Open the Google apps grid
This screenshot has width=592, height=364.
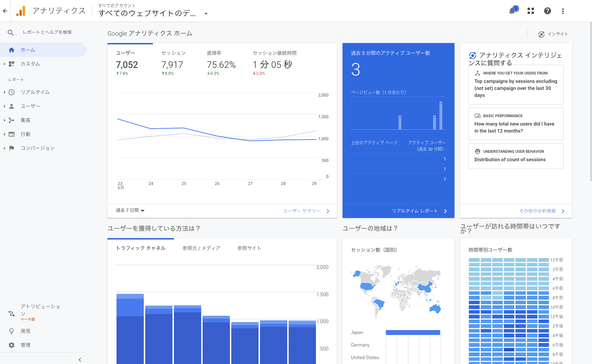point(531,11)
